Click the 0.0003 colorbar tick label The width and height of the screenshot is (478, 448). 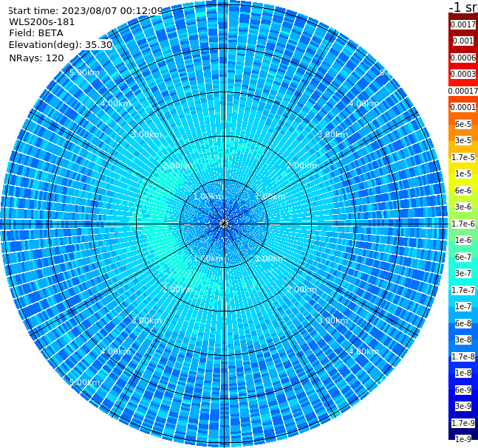463,74
